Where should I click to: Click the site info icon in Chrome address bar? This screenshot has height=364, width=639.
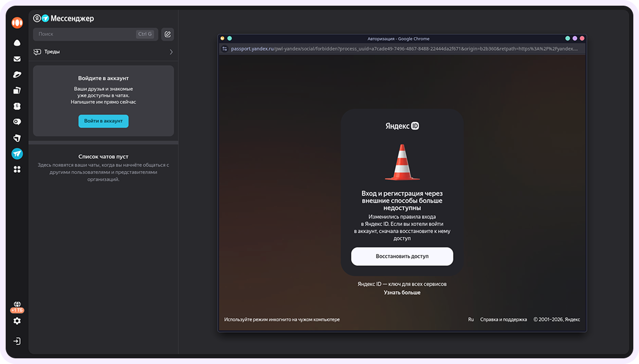click(x=225, y=48)
